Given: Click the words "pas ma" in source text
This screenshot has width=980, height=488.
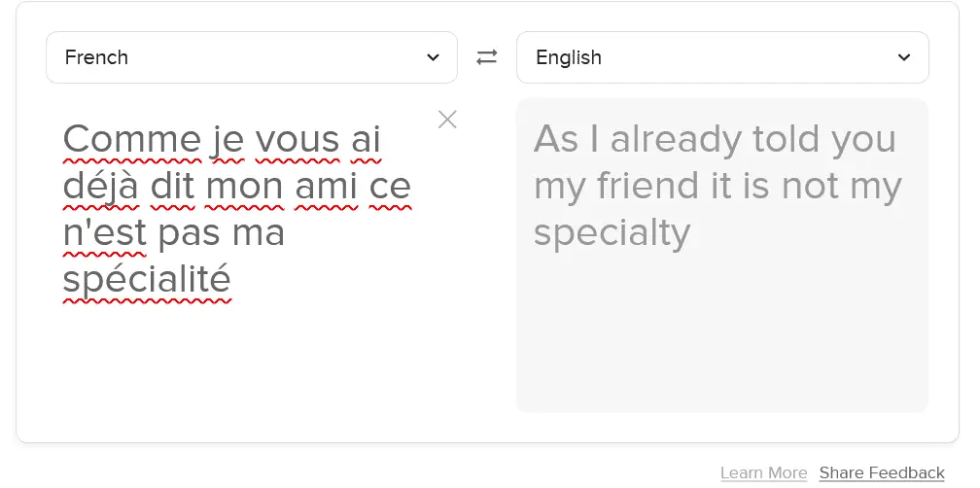Looking at the screenshot, I should [221, 233].
